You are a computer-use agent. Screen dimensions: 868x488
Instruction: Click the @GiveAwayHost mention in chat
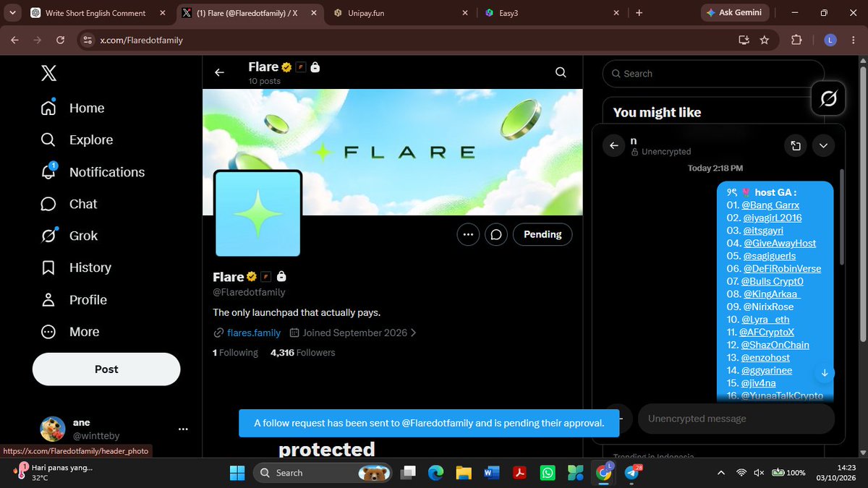point(780,244)
